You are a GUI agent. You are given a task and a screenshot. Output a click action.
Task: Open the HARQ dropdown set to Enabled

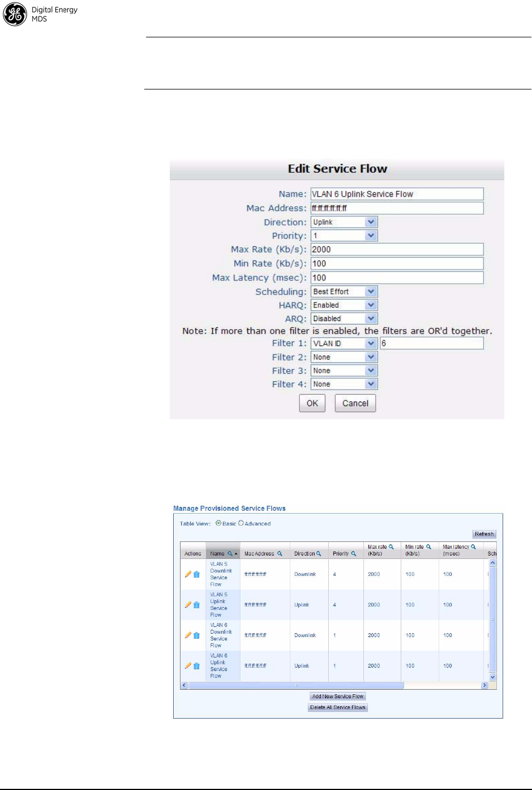(x=344, y=305)
